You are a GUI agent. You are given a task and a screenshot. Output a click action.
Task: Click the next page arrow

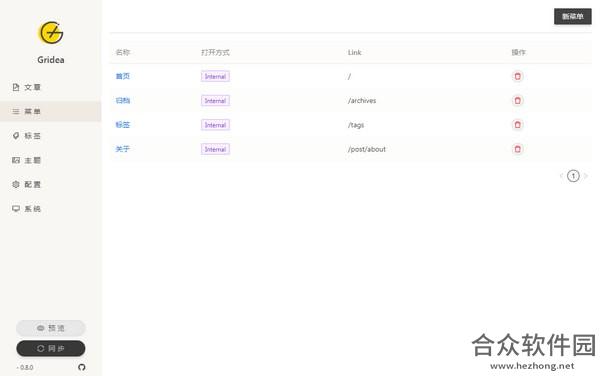585,176
